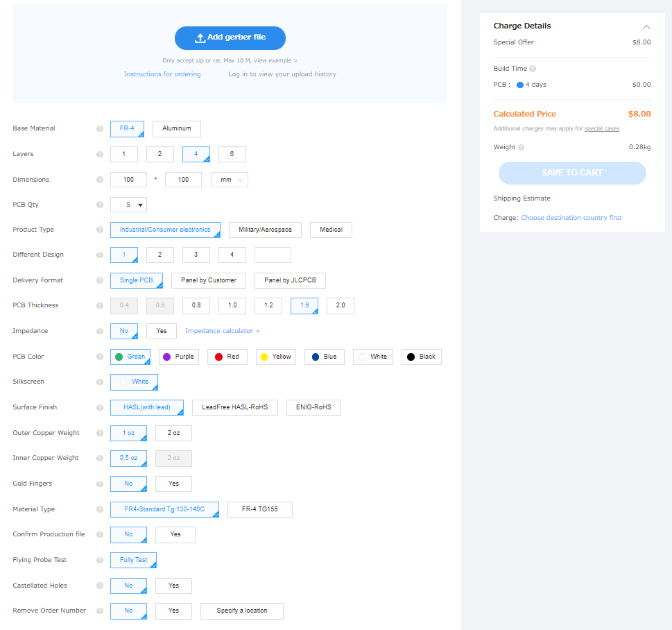Select Fully Test flying probe option
Viewport: 672px width, 630px height.
click(x=133, y=560)
